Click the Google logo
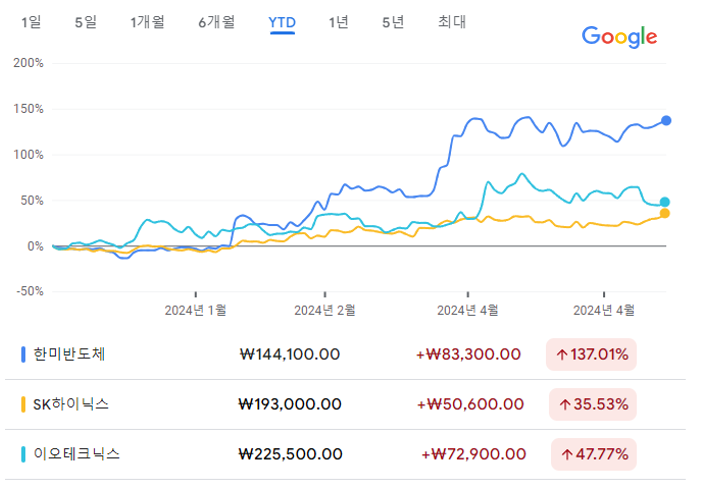This screenshot has height=493, width=703. (619, 37)
